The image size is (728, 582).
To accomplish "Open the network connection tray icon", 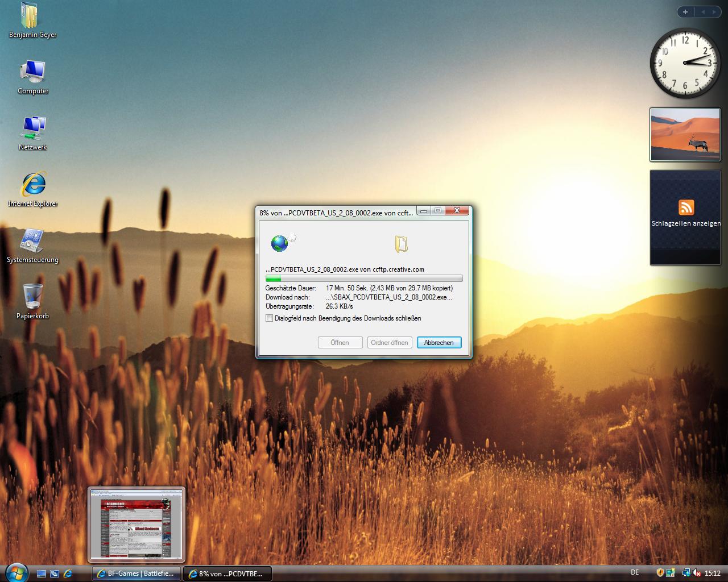I will point(686,573).
